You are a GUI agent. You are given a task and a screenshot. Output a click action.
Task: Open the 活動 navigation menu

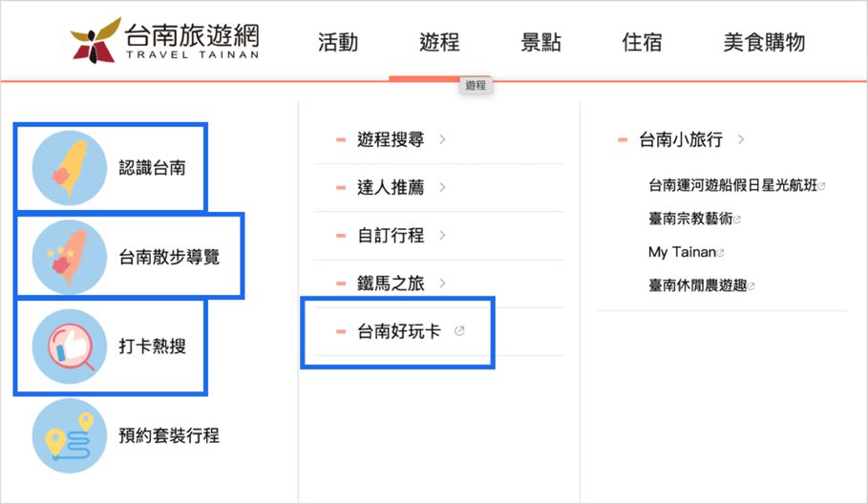[338, 42]
